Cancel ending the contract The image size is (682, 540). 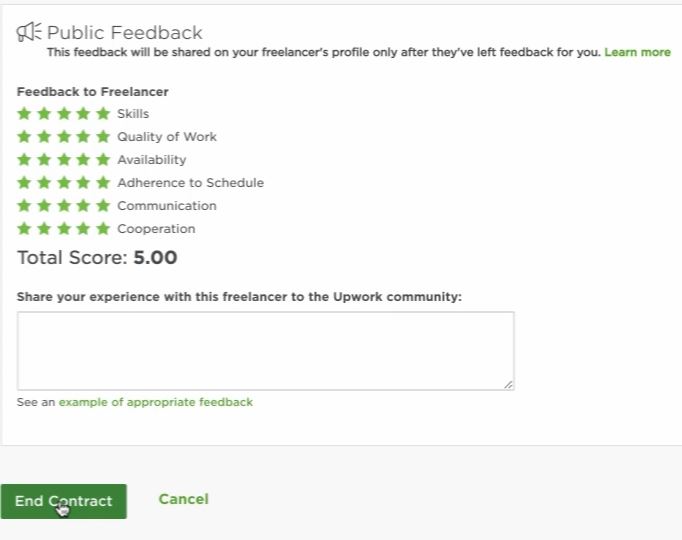(x=184, y=499)
